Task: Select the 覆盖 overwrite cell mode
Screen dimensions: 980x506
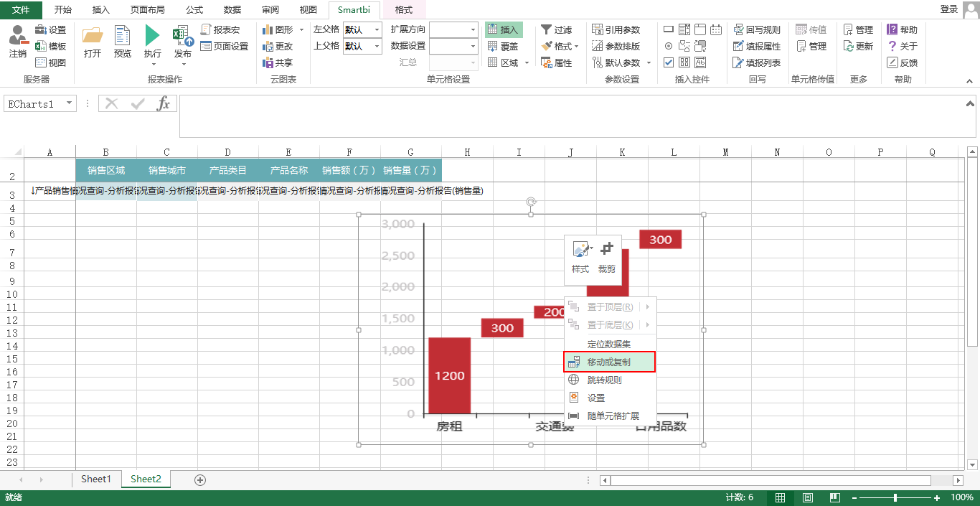Action: coord(504,46)
